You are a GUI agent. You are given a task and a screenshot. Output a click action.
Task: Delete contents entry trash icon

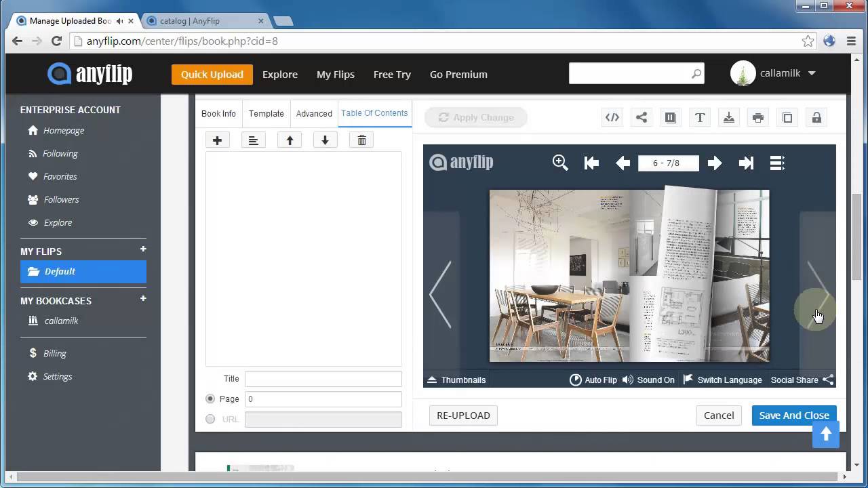tap(361, 140)
